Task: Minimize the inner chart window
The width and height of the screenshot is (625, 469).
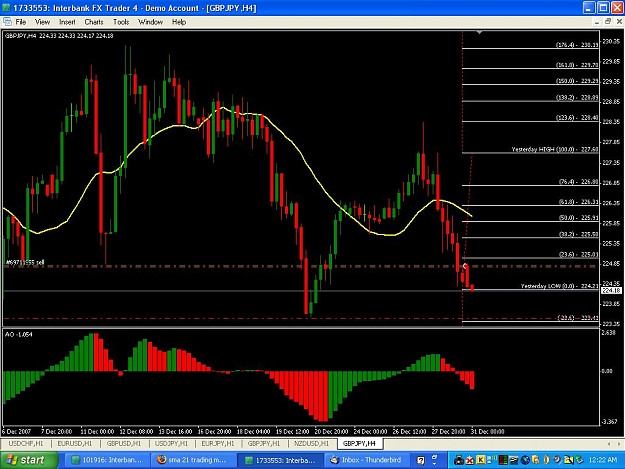Action: (x=597, y=22)
